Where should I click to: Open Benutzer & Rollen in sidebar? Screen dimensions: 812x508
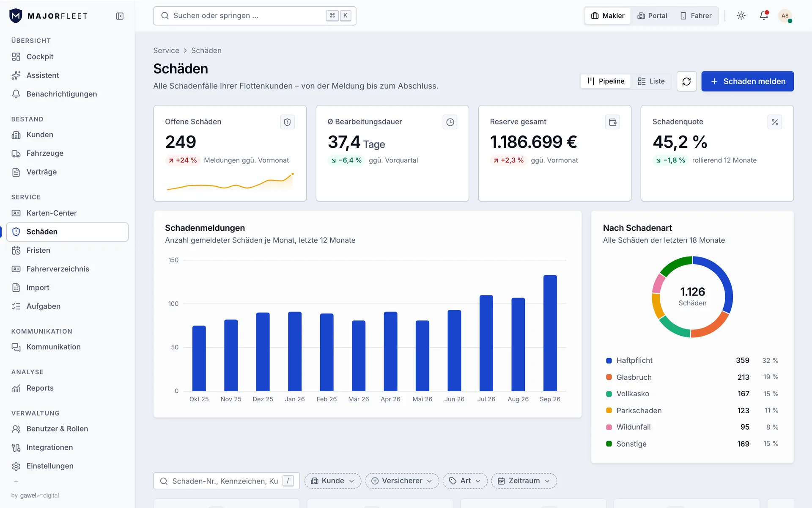(x=67, y=429)
